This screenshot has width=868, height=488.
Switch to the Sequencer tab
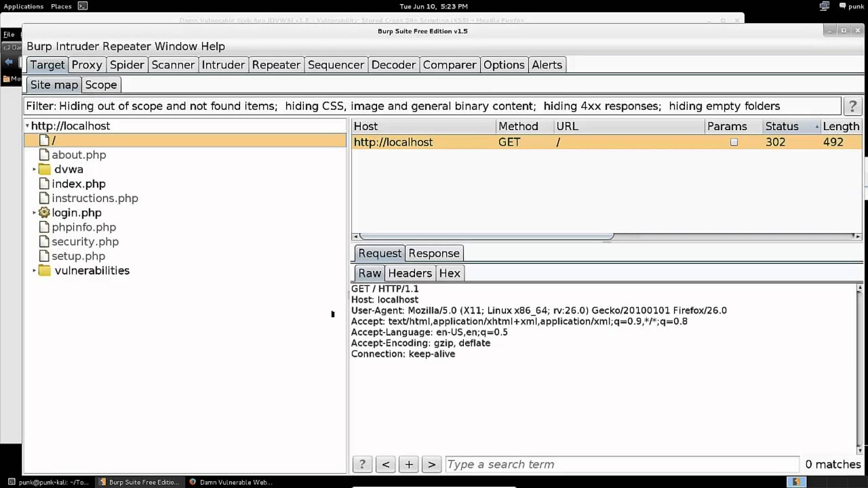(336, 64)
